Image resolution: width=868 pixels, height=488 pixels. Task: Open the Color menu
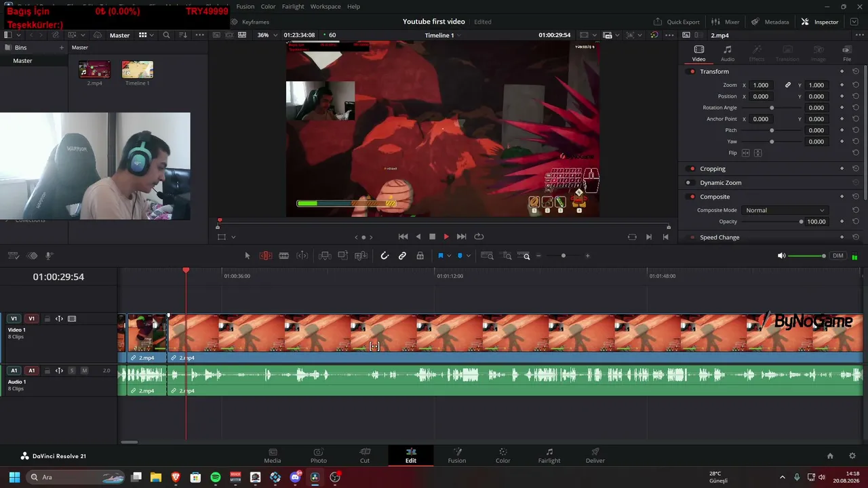click(268, 7)
